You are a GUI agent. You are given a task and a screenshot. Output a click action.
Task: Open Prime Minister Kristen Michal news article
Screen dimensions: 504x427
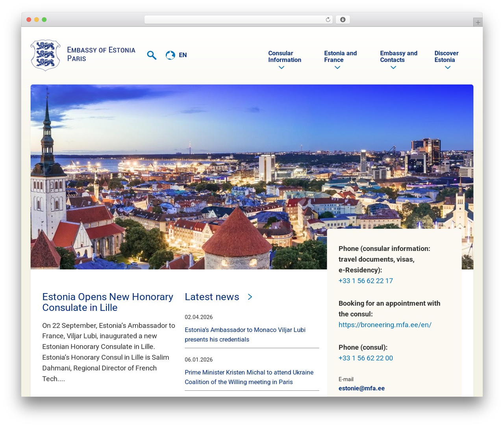coord(249,377)
